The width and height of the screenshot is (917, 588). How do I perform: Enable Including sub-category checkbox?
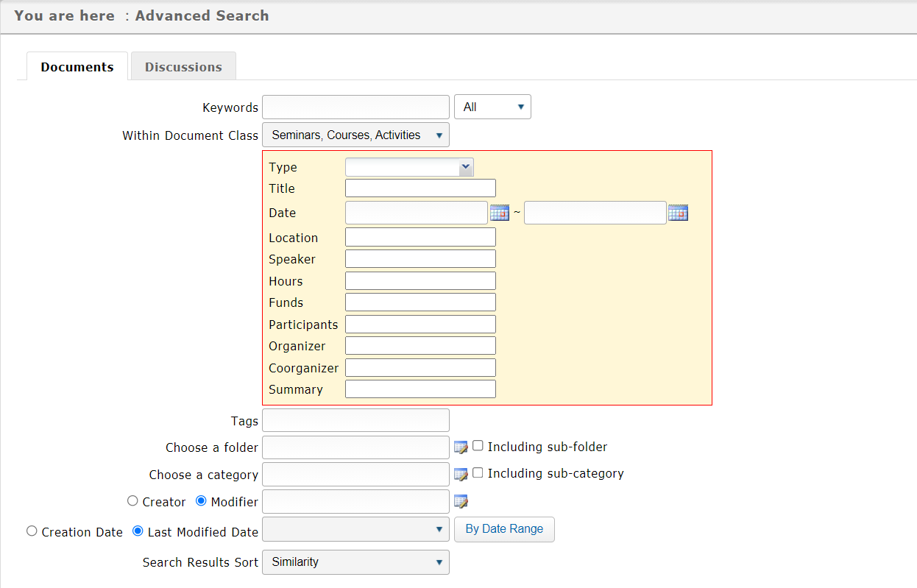[x=478, y=473]
